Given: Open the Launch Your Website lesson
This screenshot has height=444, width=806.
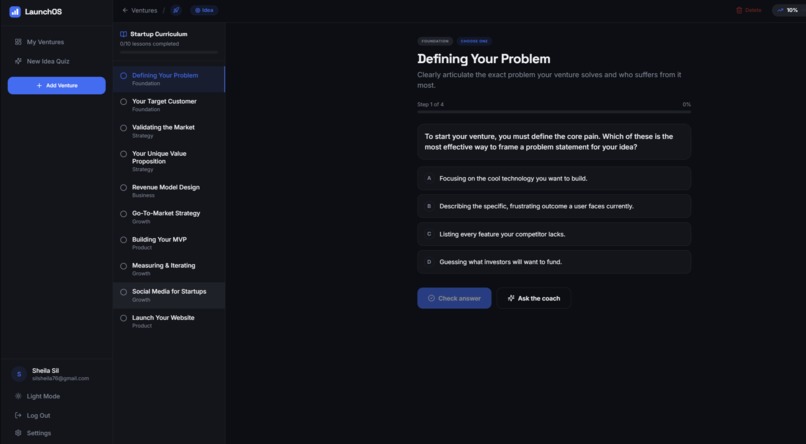Looking at the screenshot, I should tap(169, 321).
